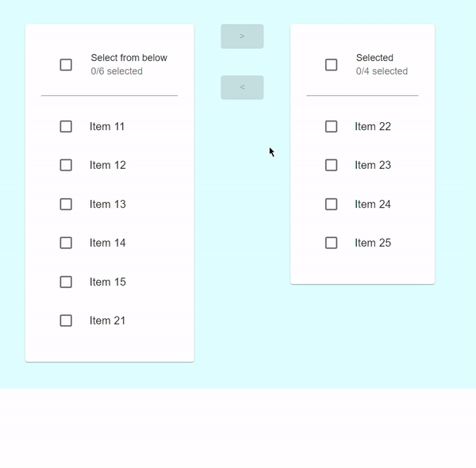Enable the Item 14 checkbox
This screenshot has height=468, width=476.
click(x=66, y=243)
